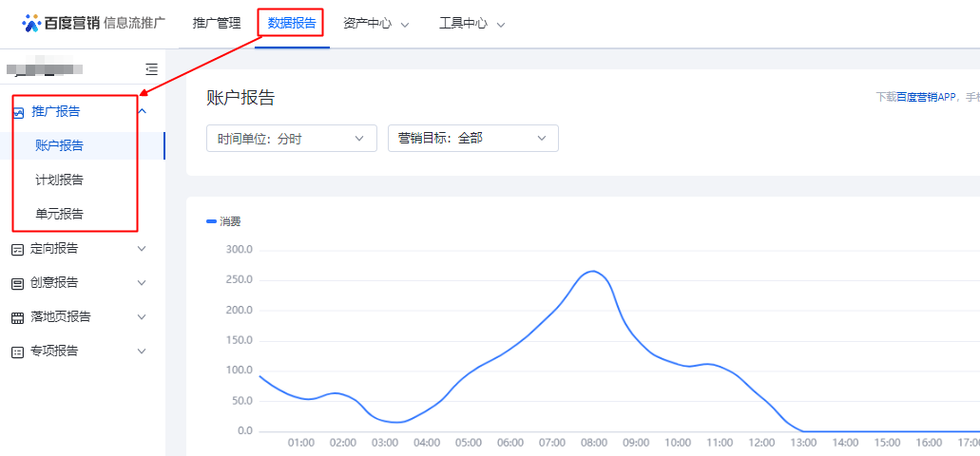The height and width of the screenshot is (456, 980).
Task: Select 账户报告 in the sidebar
Action: pyautogui.click(x=59, y=145)
